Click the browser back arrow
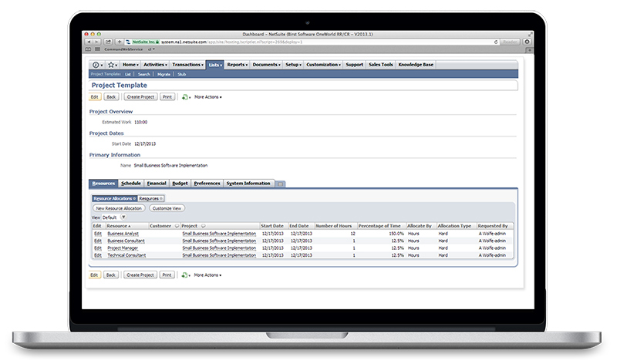 [87, 42]
